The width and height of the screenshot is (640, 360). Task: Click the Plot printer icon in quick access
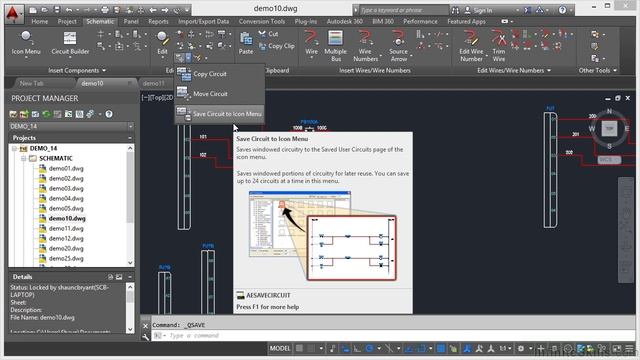(105, 10)
